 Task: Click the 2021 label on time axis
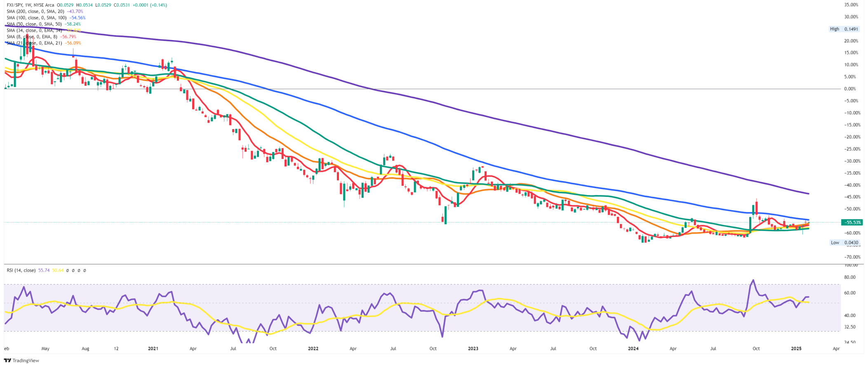(153, 349)
